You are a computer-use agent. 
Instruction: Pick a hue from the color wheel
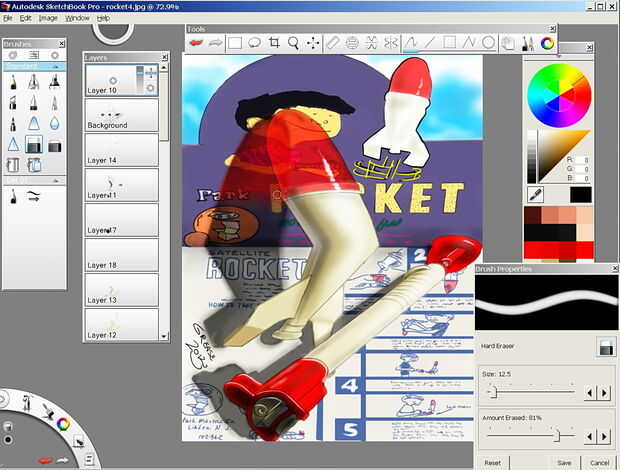[559, 95]
